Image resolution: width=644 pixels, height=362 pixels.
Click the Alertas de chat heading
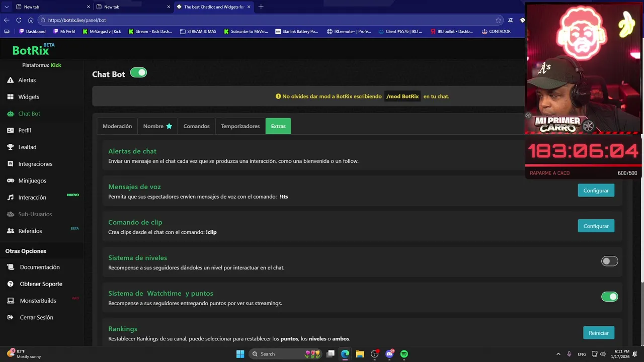tap(132, 151)
